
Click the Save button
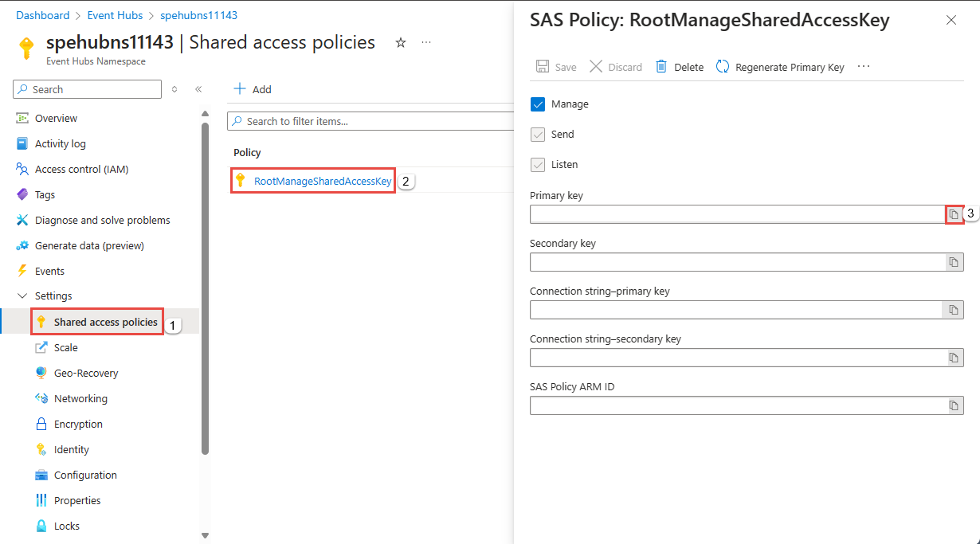pyautogui.click(x=556, y=67)
